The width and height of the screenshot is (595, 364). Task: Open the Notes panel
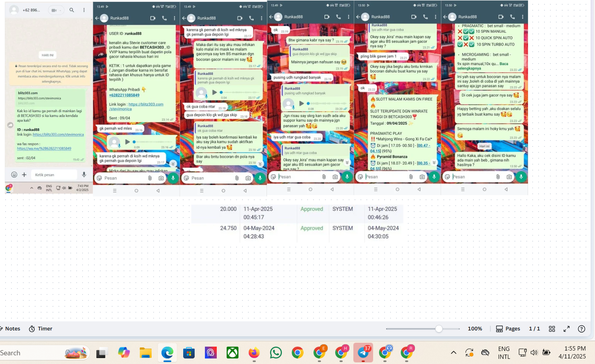coord(10,328)
